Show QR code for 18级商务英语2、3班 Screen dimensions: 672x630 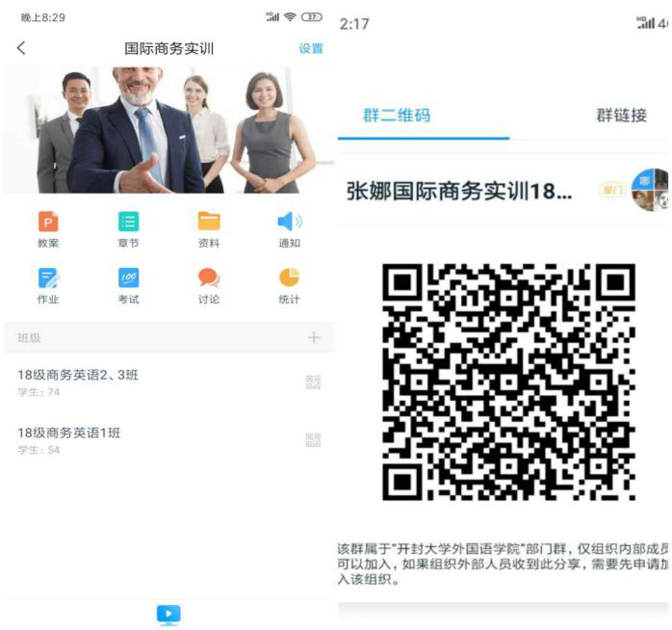click(313, 382)
